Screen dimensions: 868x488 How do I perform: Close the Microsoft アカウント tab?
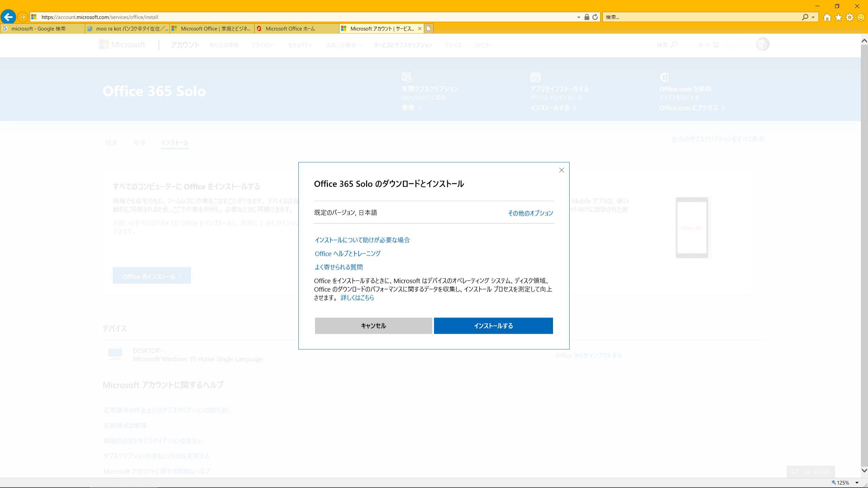pos(419,28)
